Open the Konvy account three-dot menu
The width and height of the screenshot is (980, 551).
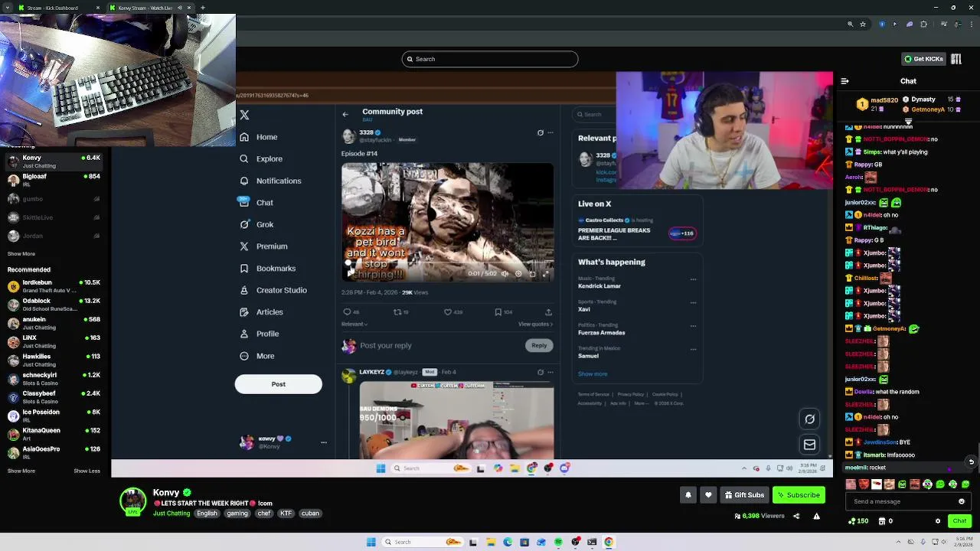click(x=324, y=442)
